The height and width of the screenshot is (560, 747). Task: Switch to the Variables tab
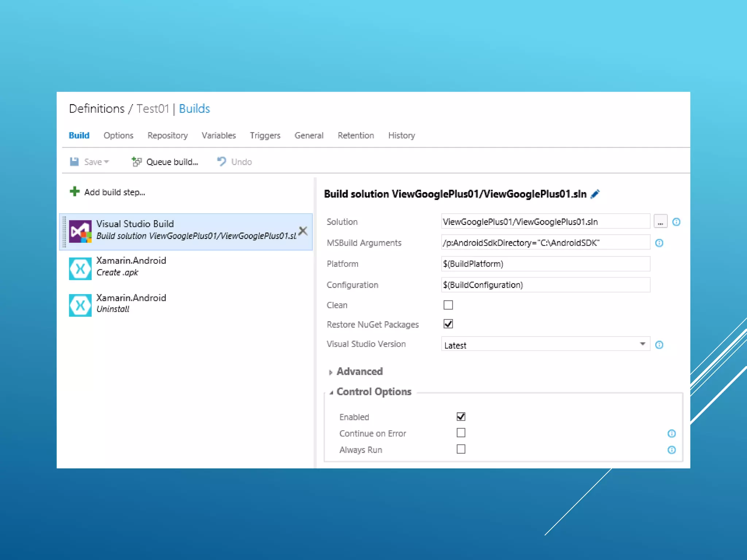(218, 136)
